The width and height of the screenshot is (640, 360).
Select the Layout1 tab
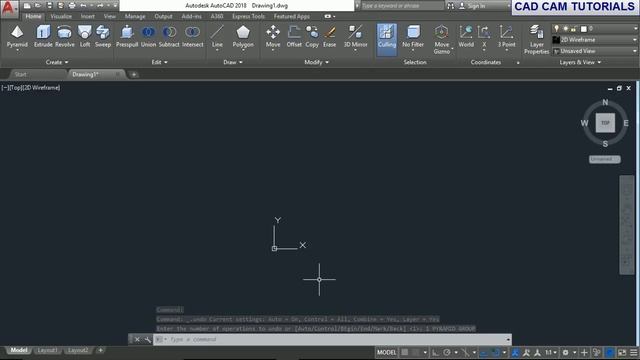(47, 350)
